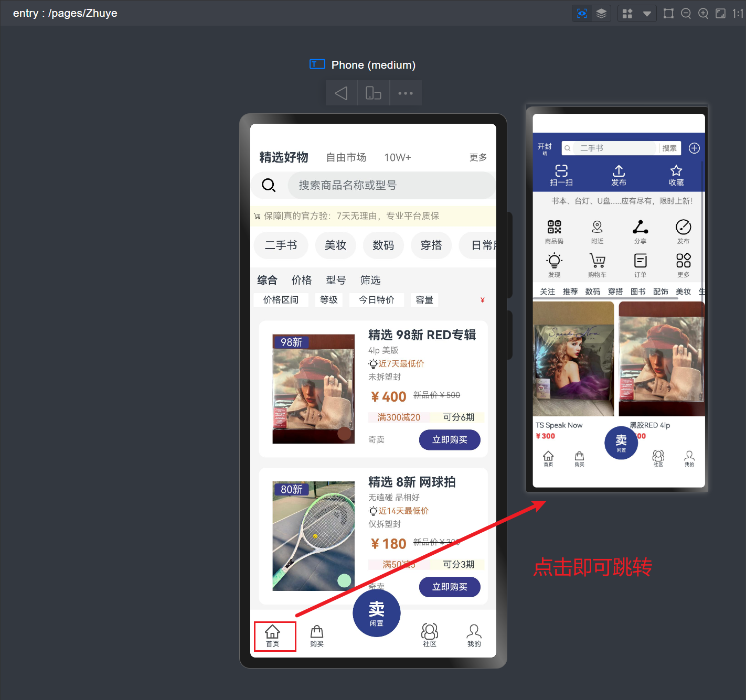The width and height of the screenshot is (746, 700).
Task: Reset the preview to 1:1 scale
Action: [x=738, y=14]
